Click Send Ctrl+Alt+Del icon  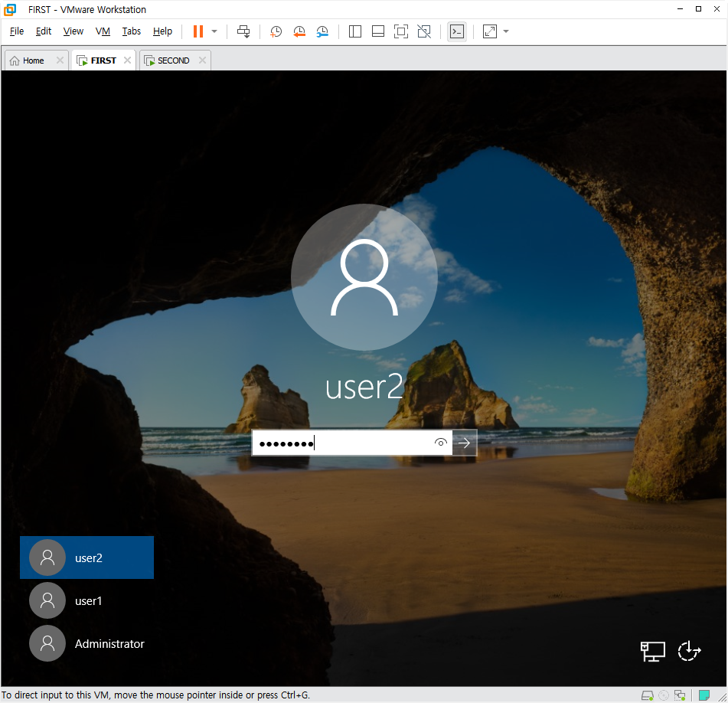pyautogui.click(x=243, y=31)
